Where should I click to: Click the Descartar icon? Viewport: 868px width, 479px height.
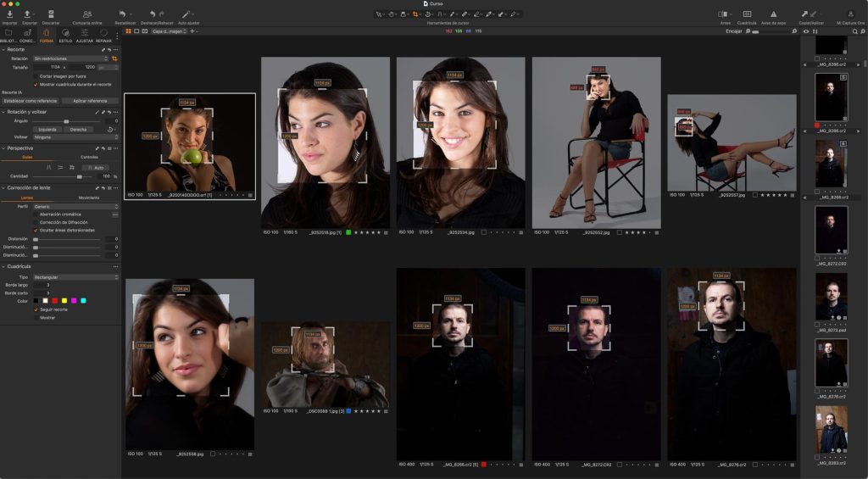51,14
